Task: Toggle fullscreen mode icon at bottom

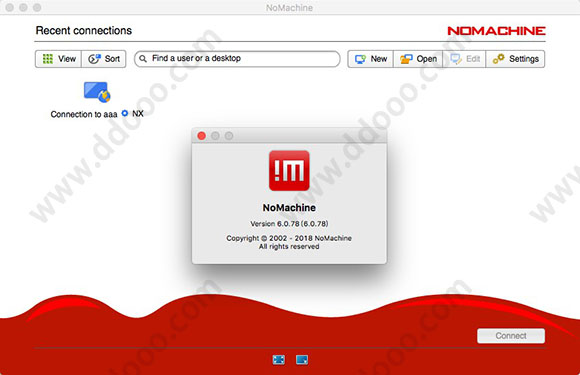Action: tap(279, 359)
